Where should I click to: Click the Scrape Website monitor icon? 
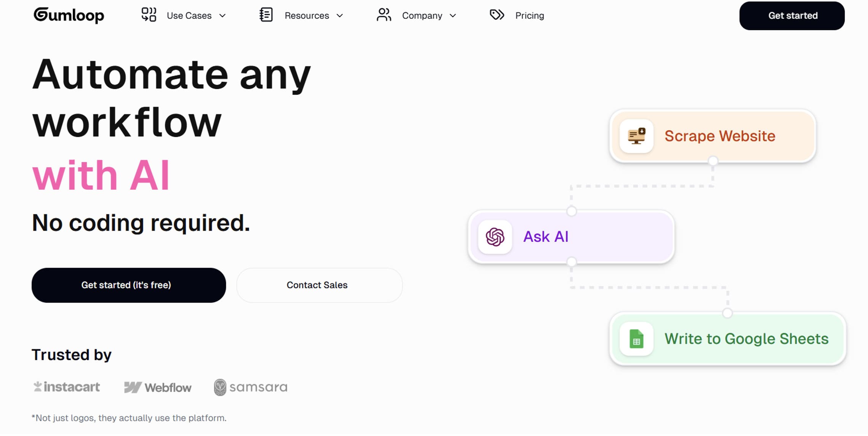[x=636, y=136]
